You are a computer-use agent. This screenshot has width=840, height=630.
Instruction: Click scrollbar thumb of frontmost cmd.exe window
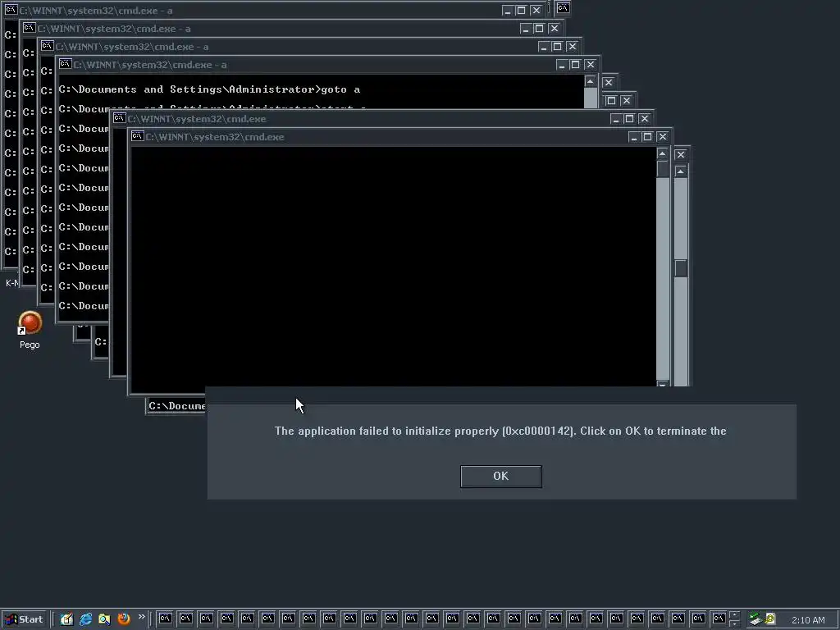coord(663,169)
